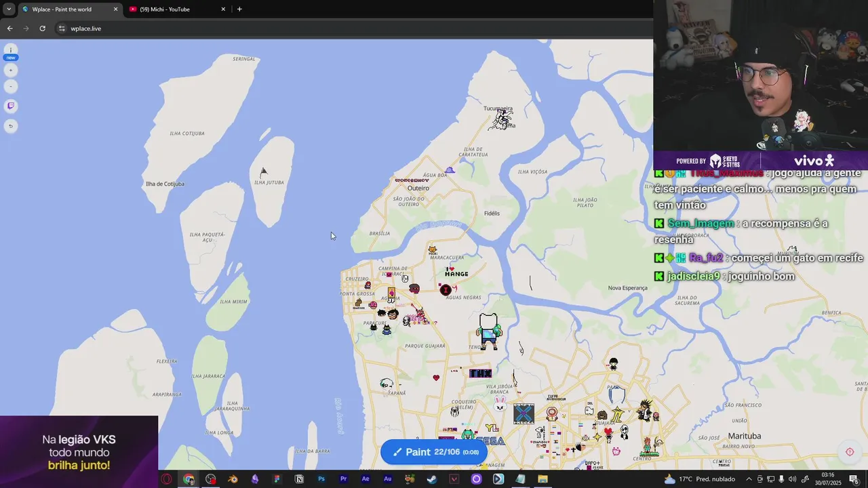Click the Nova Esperança map label
This screenshot has width=868, height=488.
click(x=628, y=288)
